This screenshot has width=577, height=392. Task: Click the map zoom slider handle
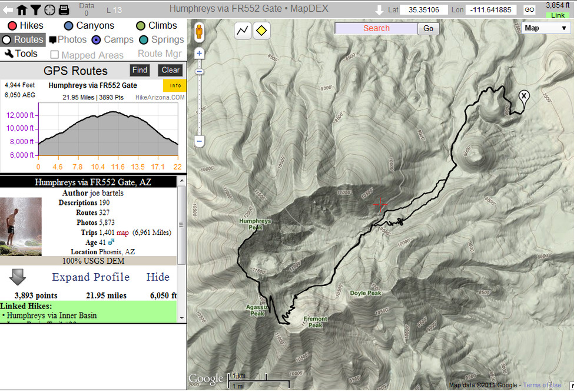coord(199,72)
